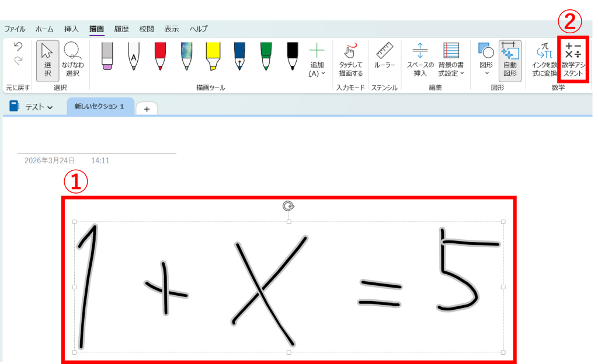Click Ink to Math (インクを数式に変換)
Screen dimensions: 598x364
pos(544,60)
